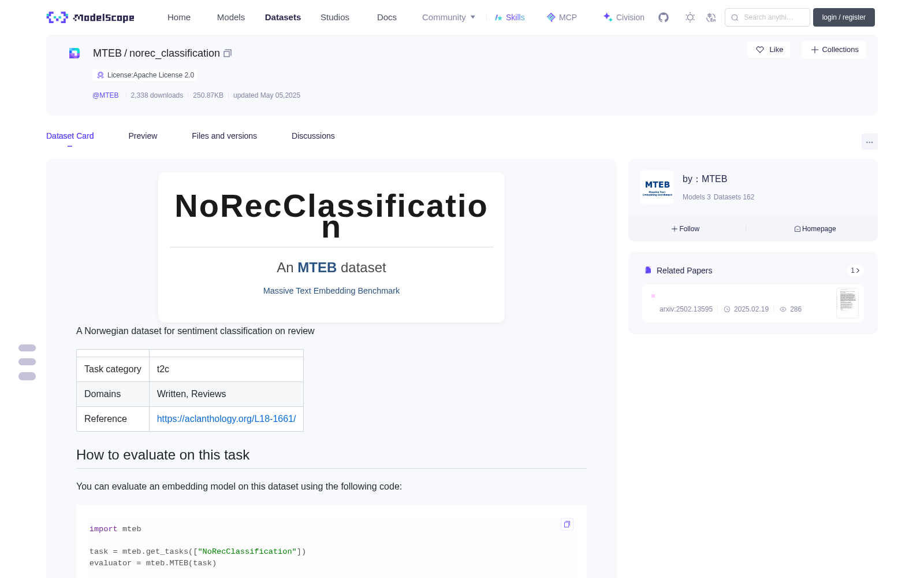Click the MTEB organization logo
Image resolution: width=924 pixels, height=578 pixels.
tap(657, 187)
